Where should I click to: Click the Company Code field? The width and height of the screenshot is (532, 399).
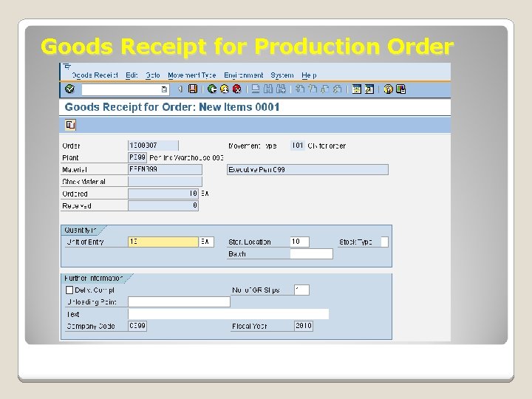point(137,326)
